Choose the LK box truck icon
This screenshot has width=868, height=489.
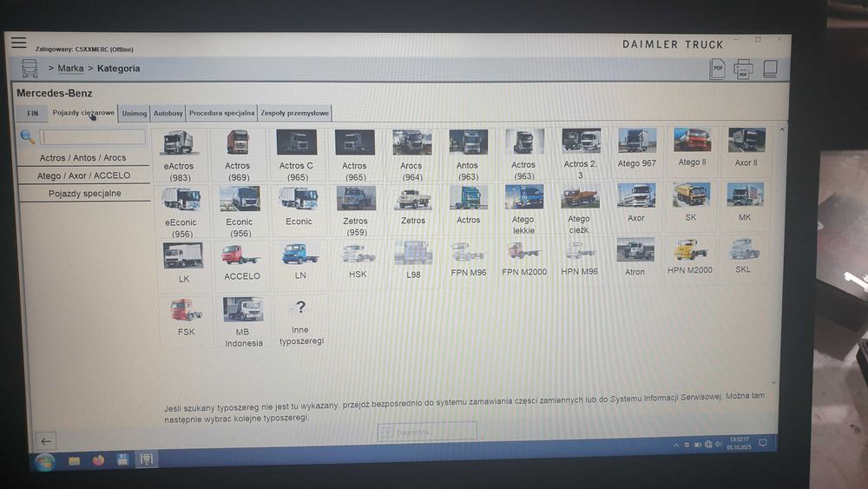(183, 256)
